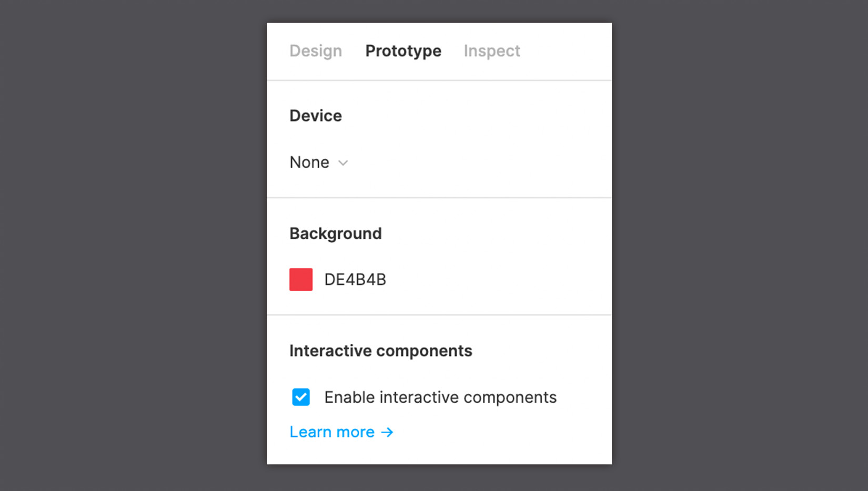The width and height of the screenshot is (868, 491).
Task: Click the chevron icon next to None
Action: (x=343, y=163)
